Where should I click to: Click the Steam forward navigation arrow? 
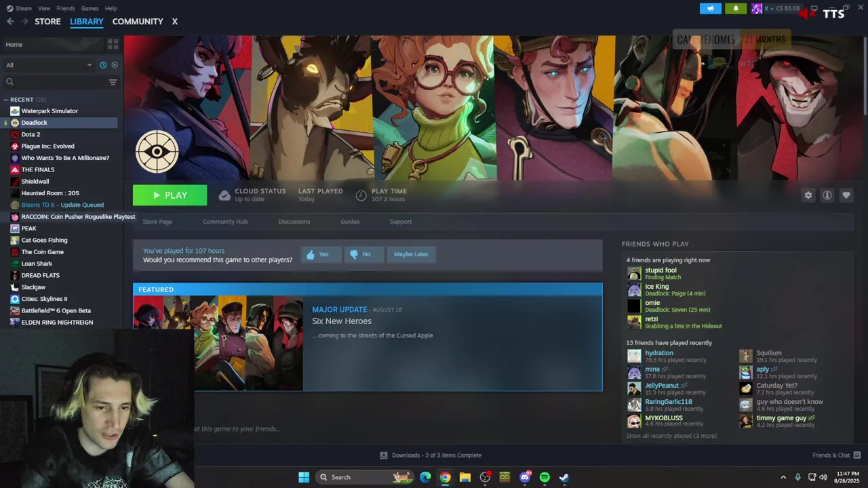pos(24,22)
